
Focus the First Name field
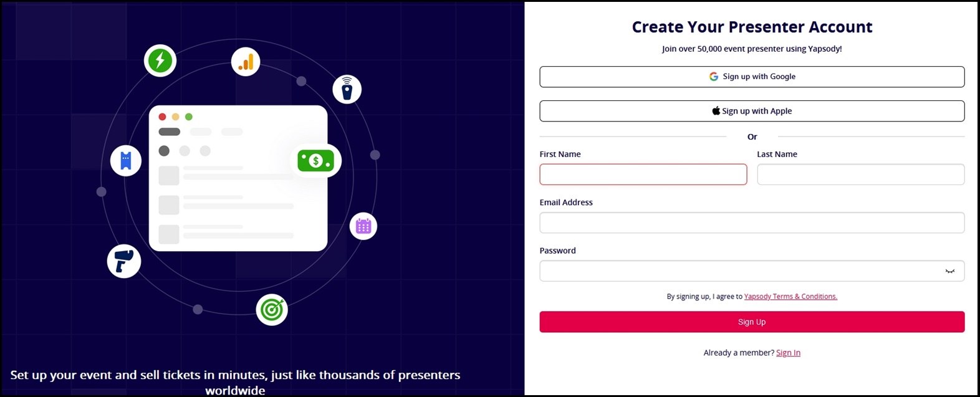643,175
